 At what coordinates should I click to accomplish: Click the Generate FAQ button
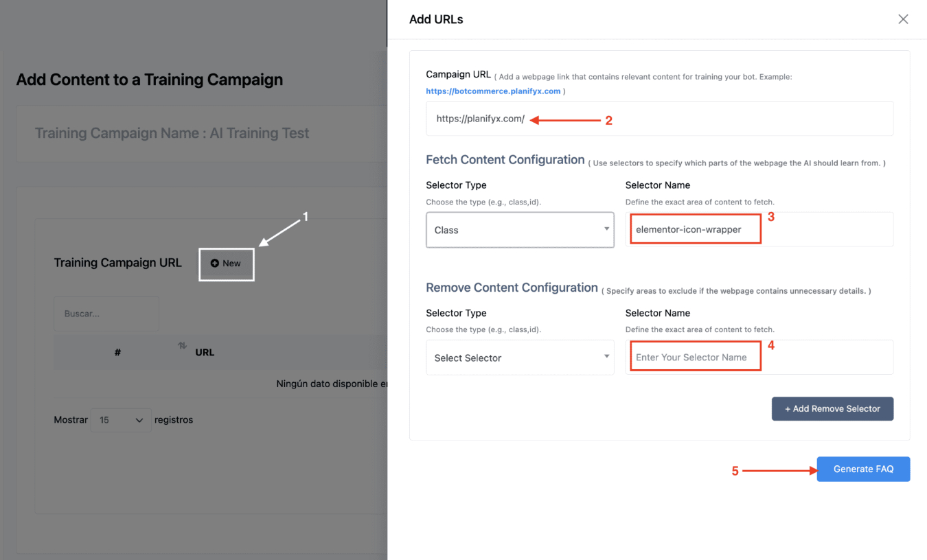click(x=863, y=469)
